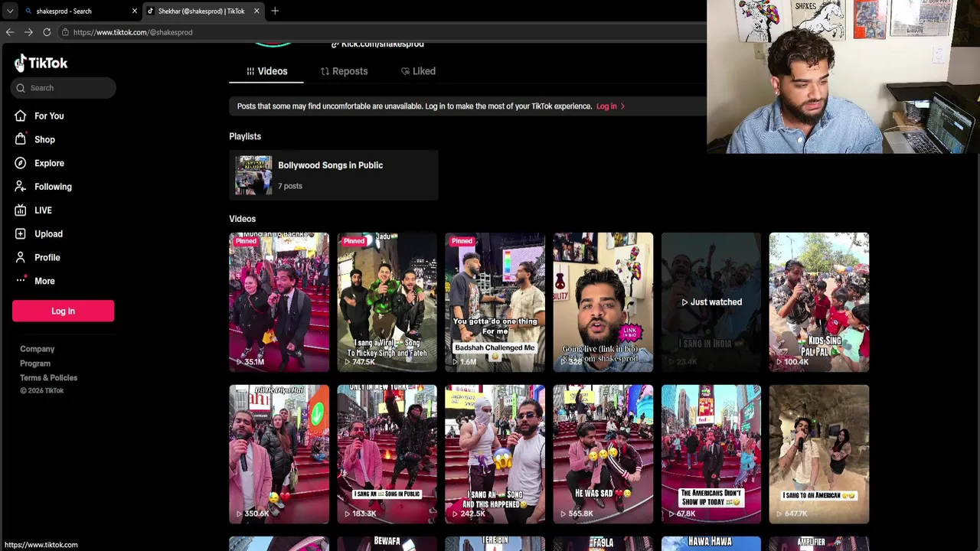Switch to shakesprod - Search browser tab
This screenshot has height=551, width=980.
pos(80,11)
